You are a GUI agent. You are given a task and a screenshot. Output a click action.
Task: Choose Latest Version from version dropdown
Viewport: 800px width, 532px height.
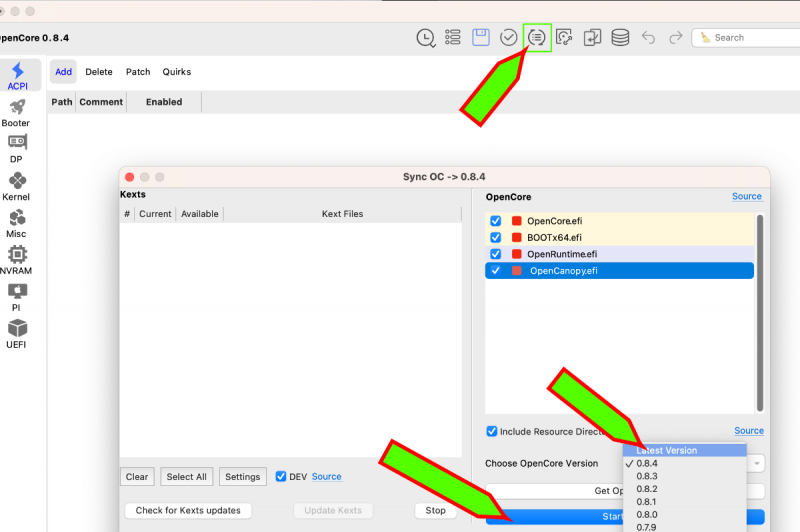tap(685, 450)
